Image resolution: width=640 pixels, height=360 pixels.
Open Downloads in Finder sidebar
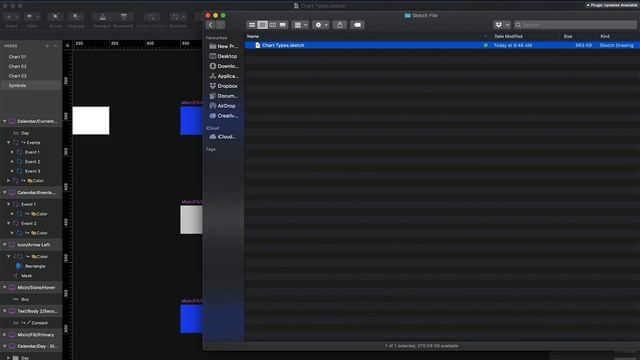tap(223, 66)
